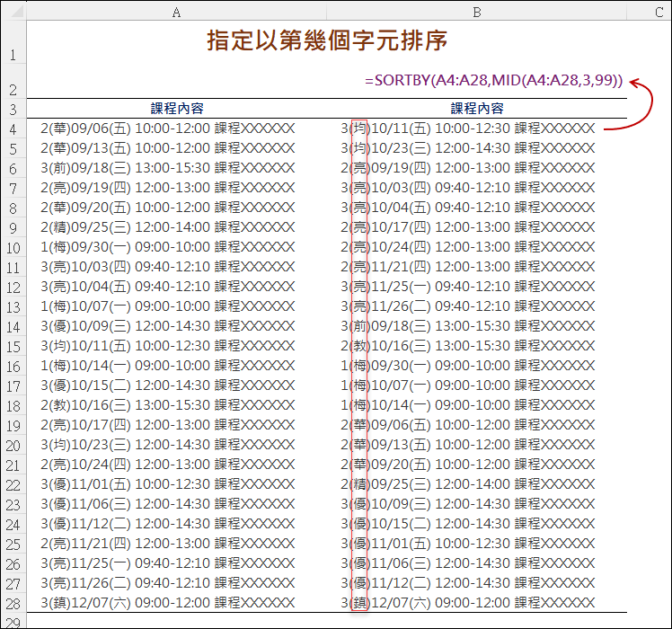The height and width of the screenshot is (629, 672).
Task: Select row 3 header
Action: point(13,109)
